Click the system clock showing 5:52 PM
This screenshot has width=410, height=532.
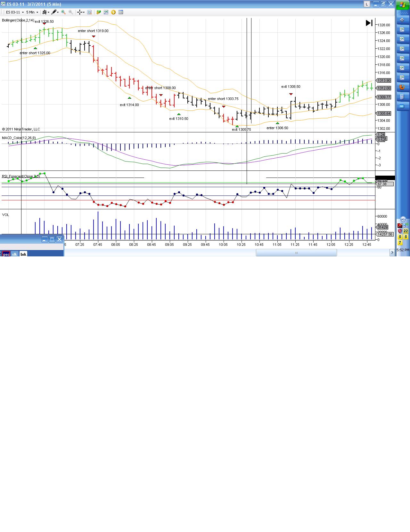(403, 250)
